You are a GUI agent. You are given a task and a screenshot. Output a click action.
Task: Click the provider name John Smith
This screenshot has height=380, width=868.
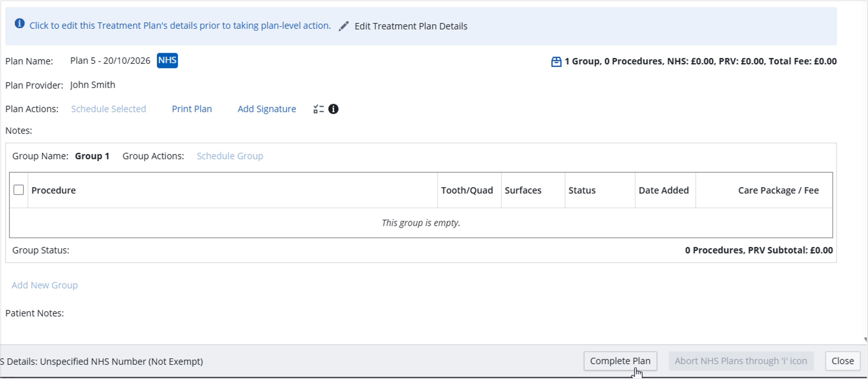pos(93,85)
